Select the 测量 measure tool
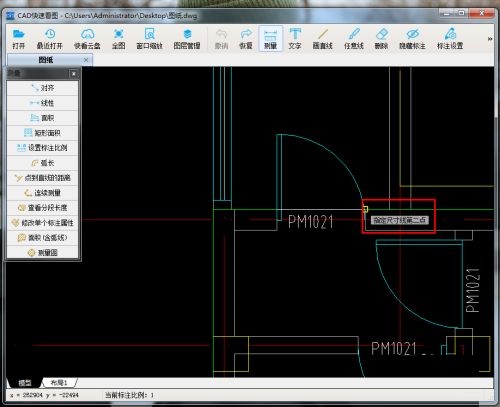Screen dimensions: 500x407 click(270, 39)
